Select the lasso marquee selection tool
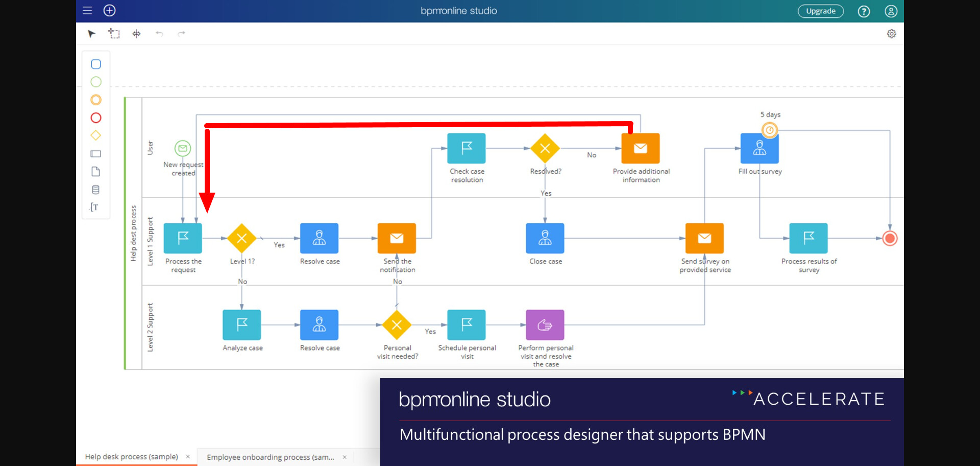980x466 pixels. click(x=114, y=34)
